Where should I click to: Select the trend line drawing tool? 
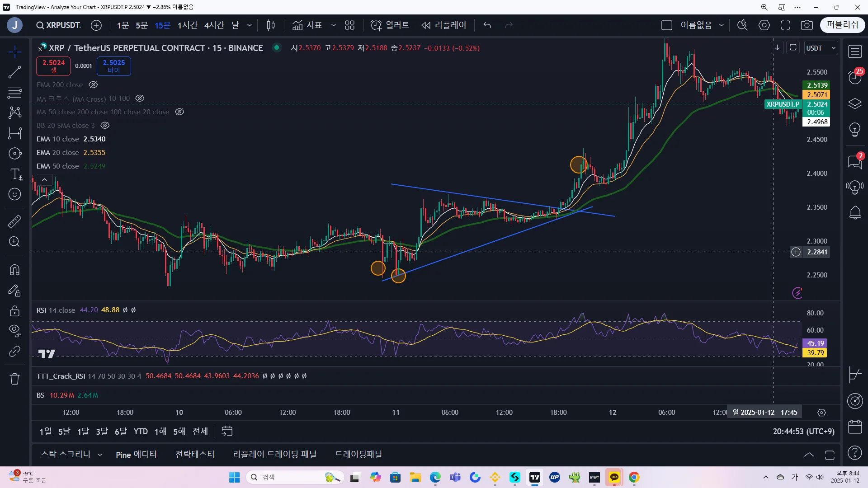(x=15, y=72)
